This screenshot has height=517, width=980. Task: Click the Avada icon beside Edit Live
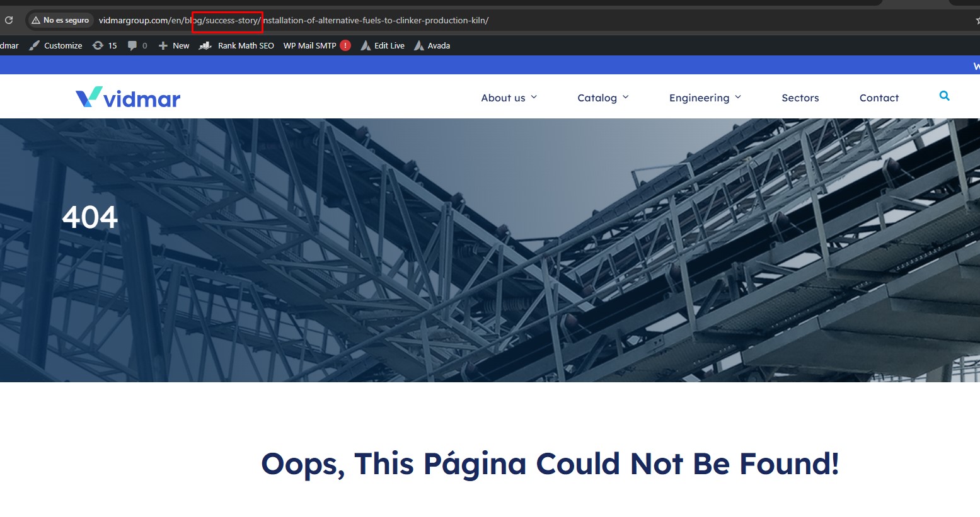366,45
